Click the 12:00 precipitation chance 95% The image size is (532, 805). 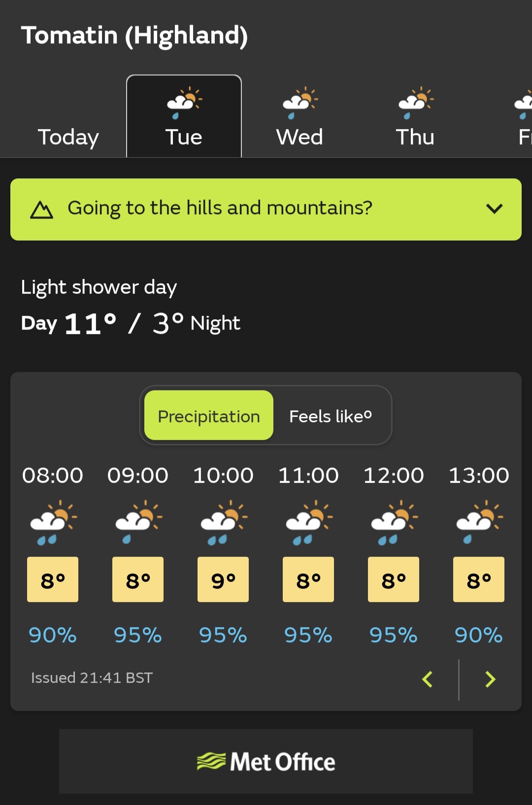(394, 635)
